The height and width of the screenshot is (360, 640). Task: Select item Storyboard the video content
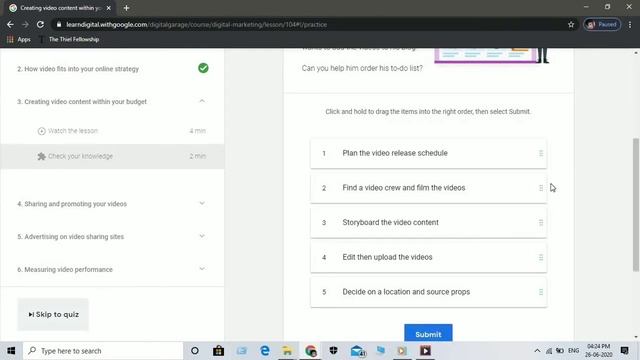click(428, 222)
